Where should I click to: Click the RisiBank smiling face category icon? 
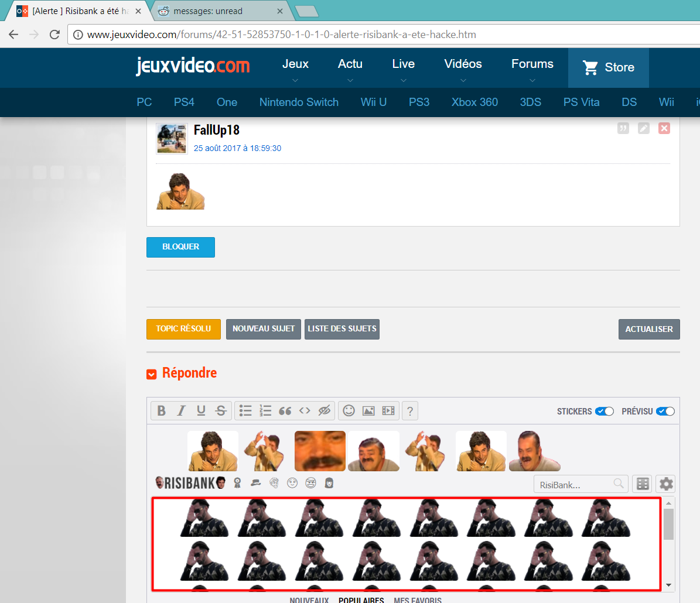pyautogui.click(x=292, y=483)
